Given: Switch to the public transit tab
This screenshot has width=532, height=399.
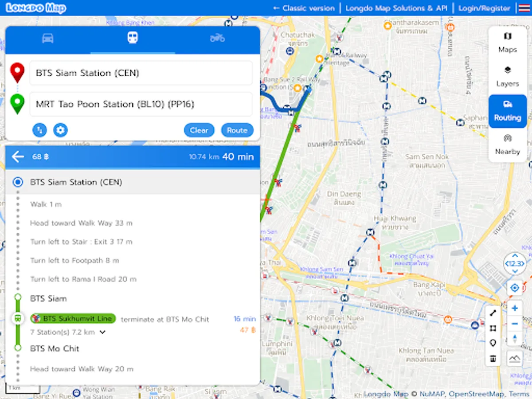Looking at the screenshot, I should tap(133, 38).
